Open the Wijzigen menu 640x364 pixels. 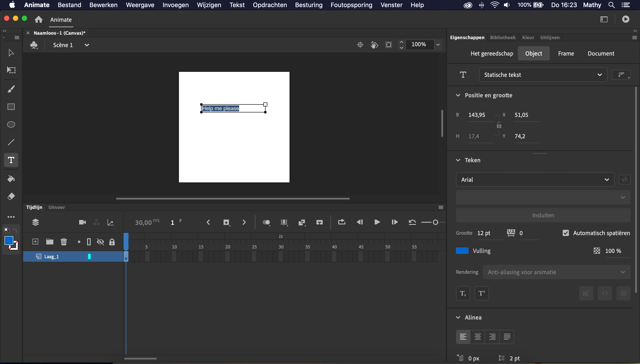pos(209,5)
